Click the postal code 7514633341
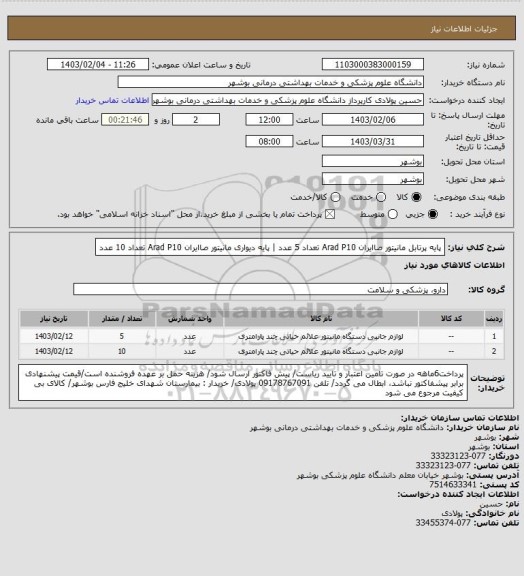The height and width of the screenshot is (576, 524). click(x=453, y=485)
